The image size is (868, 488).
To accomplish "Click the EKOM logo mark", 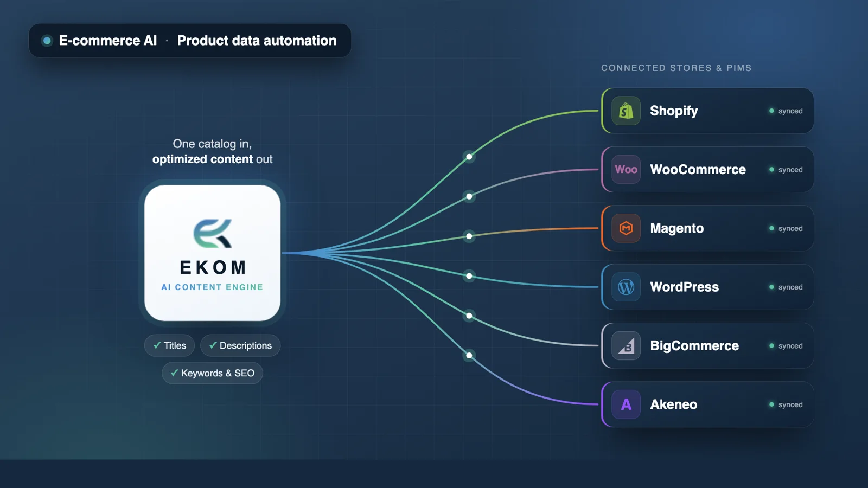I will point(213,233).
